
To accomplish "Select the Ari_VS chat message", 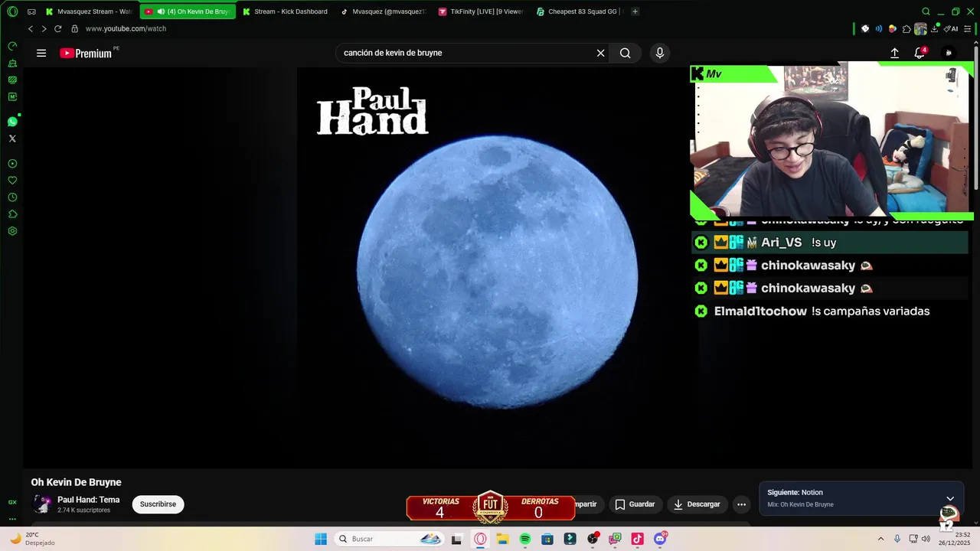I will point(830,243).
